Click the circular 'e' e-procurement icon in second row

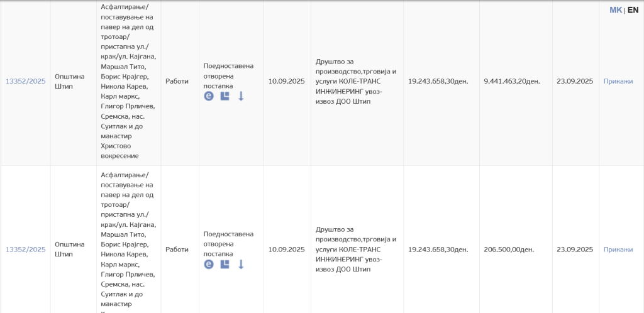(209, 264)
